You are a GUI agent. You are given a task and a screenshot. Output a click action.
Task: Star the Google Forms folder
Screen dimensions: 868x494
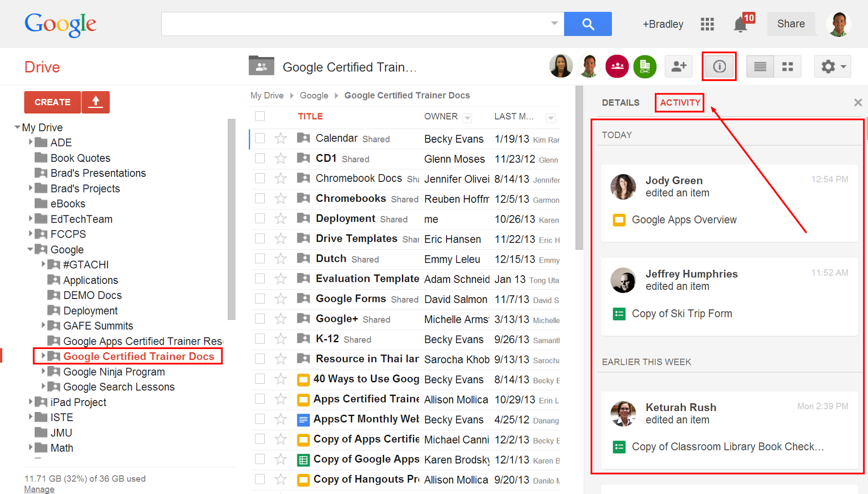point(280,299)
